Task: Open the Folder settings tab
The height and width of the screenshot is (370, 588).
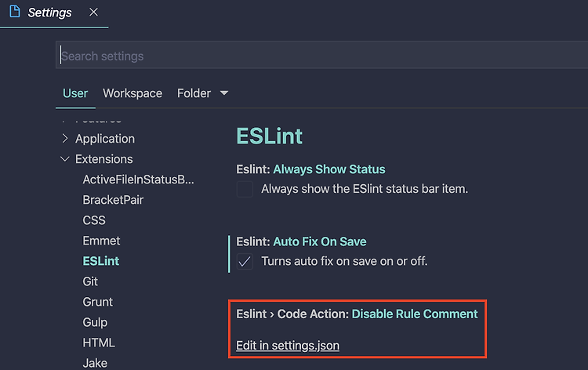Action: tap(194, 93)
